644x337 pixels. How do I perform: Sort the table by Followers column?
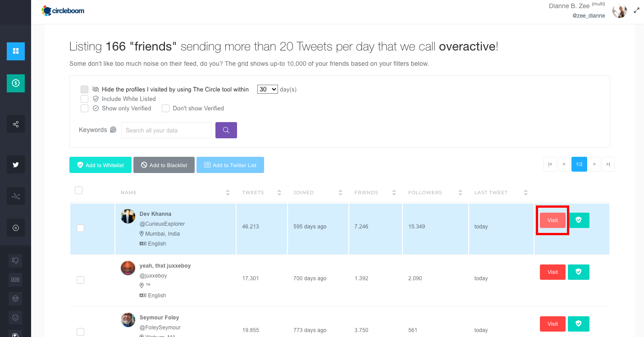coord(460,193)
